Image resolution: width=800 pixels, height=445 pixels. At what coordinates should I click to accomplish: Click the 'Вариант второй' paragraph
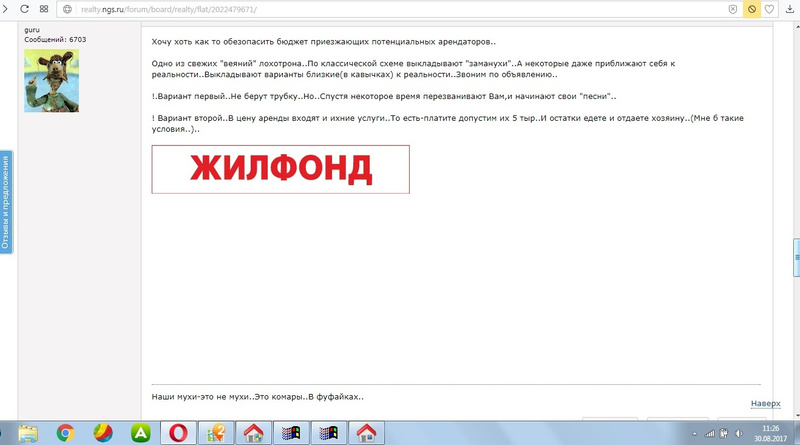447,123
